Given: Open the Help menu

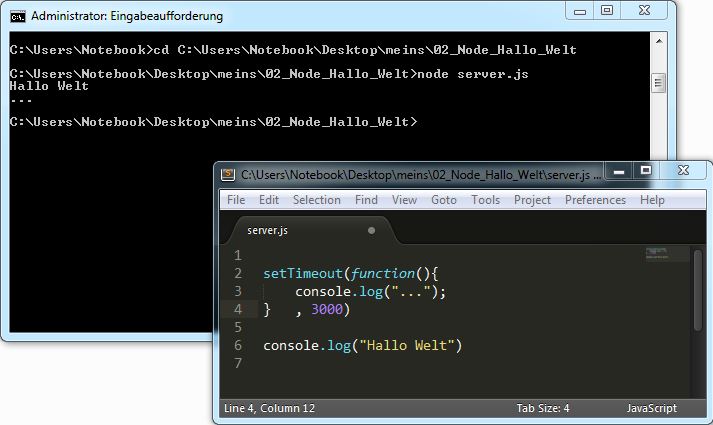Looking at the screenshot, I should click(652, 200).
